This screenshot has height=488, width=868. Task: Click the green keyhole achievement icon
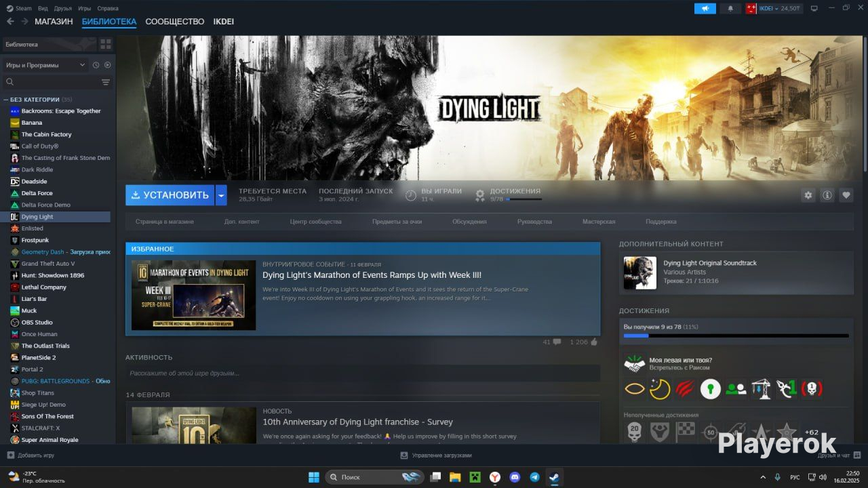click(710, 389)
